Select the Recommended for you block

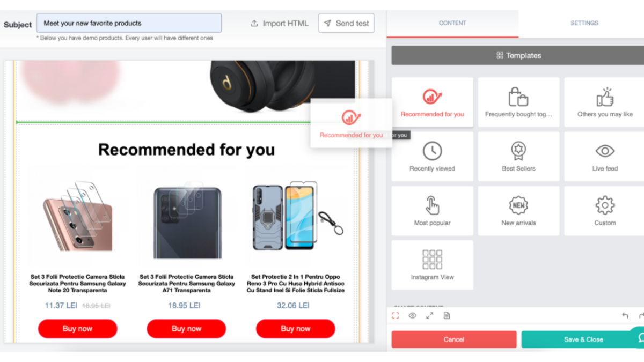[432, 102]
